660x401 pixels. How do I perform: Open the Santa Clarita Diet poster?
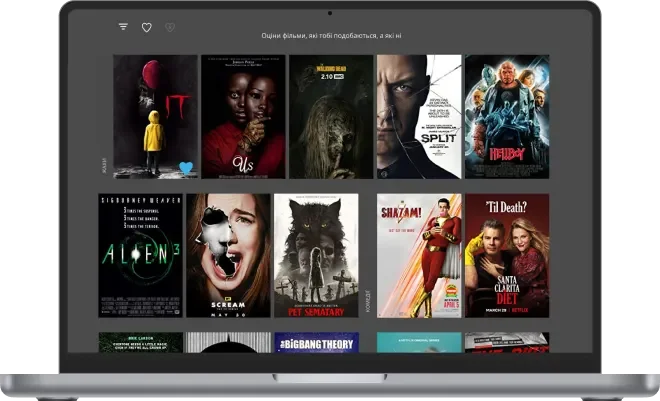tap(507, 255)
